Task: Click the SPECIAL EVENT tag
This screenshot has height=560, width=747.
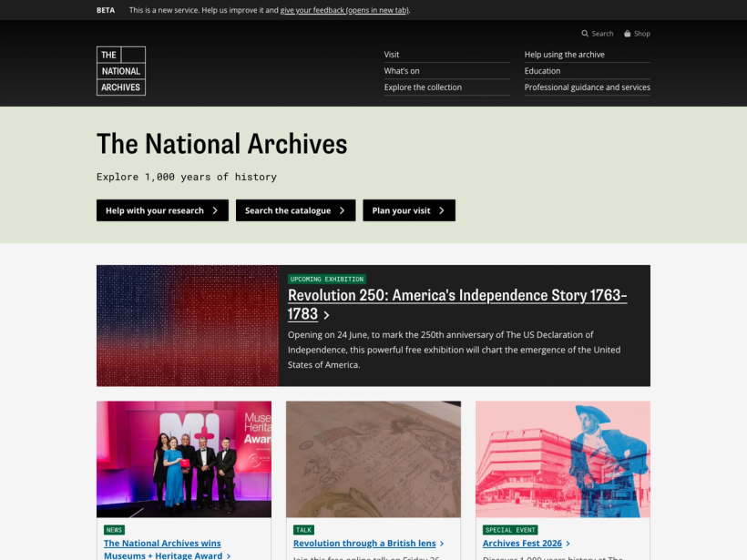Action: coord(510,530)
